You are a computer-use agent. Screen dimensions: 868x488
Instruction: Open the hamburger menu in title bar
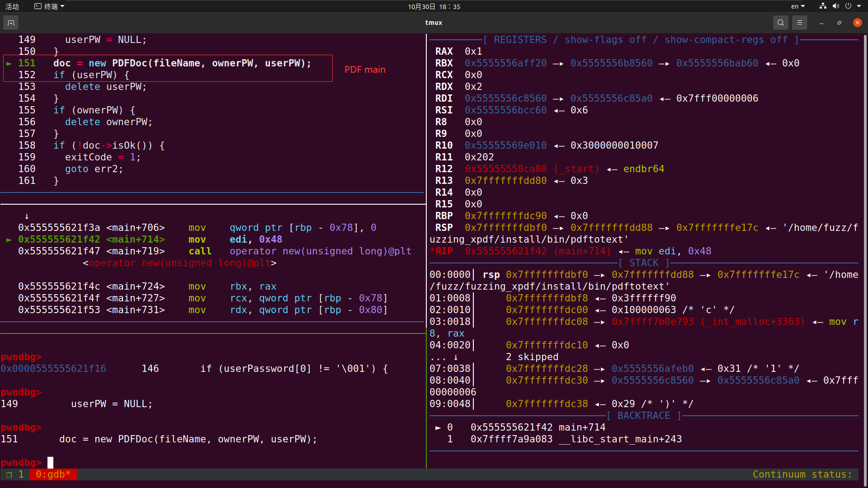[799, 23]
